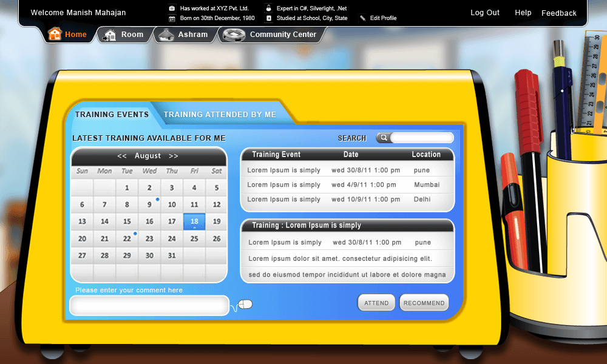This screenshot has height=364, width=607.
Task: Click the search magnifier icon
Action: point(384,138)
